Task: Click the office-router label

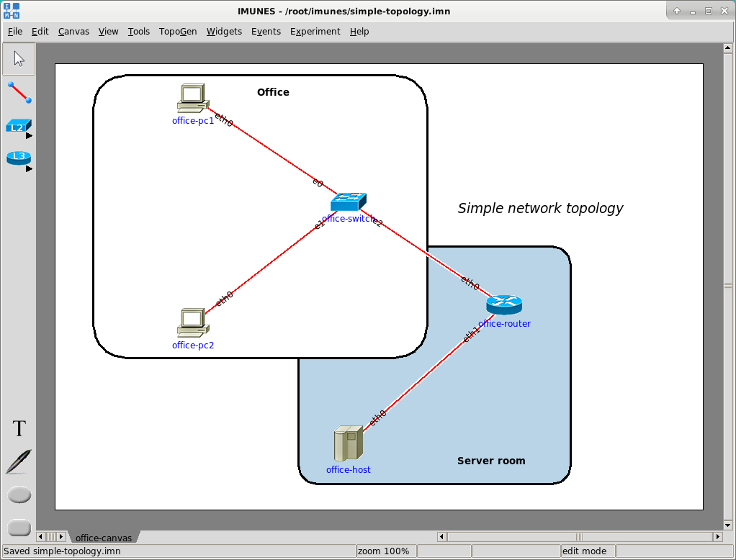Action: pyautogui.click(x=504, y=324)
